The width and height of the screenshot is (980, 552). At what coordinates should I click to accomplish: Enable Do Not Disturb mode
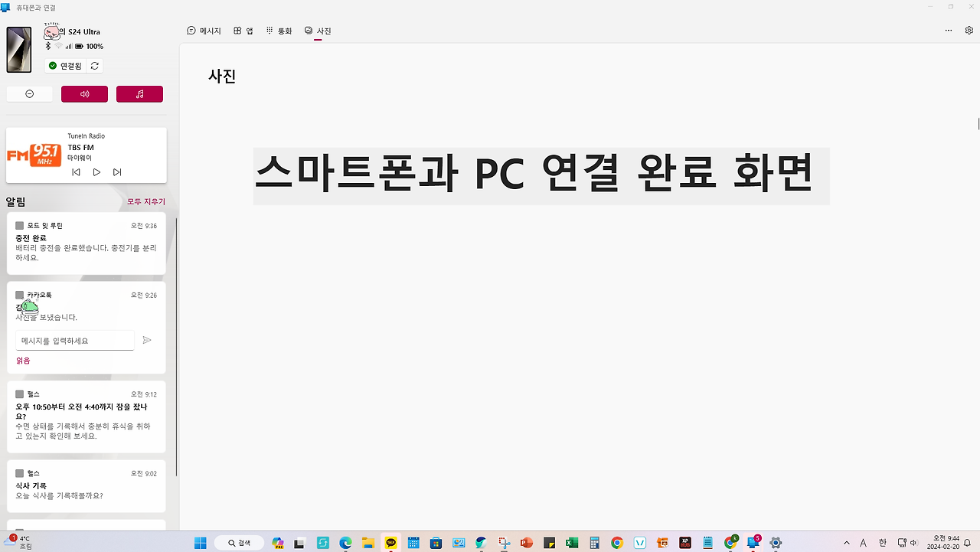(29, 93)
